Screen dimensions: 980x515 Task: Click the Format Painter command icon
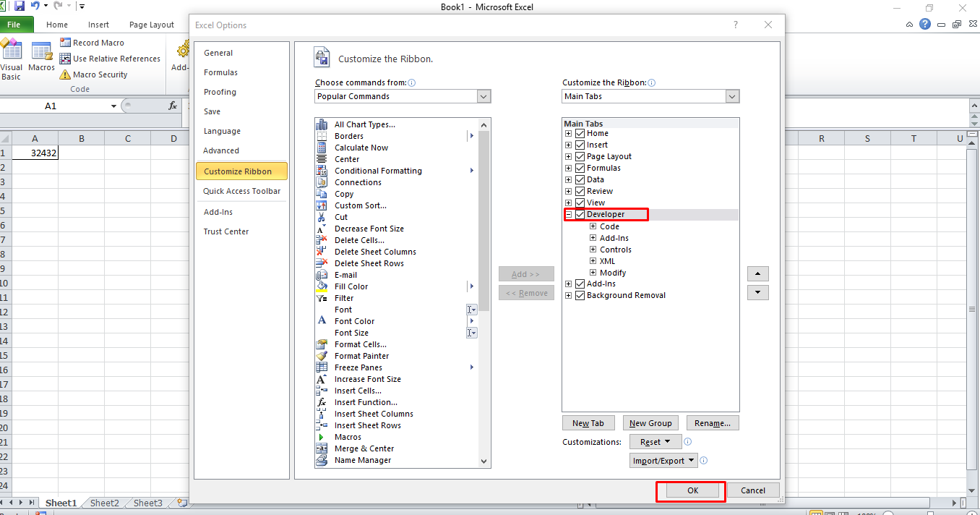coord(322,355)
